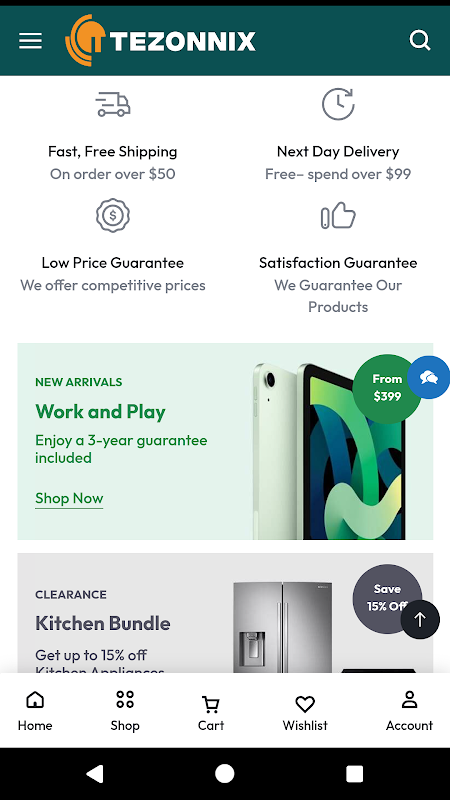
Task: Click the dollar badge price guarantee icon
Action: click(113, 215)
